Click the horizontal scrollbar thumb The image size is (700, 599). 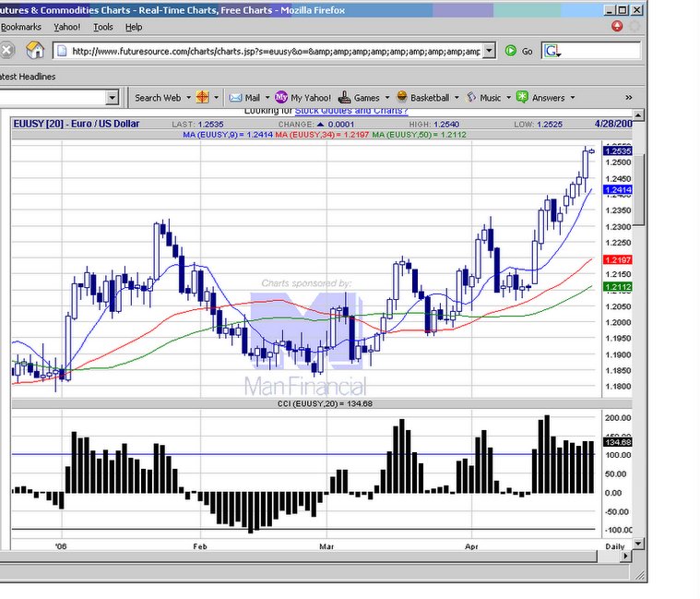pyautogui.click(x=298, y=557)
